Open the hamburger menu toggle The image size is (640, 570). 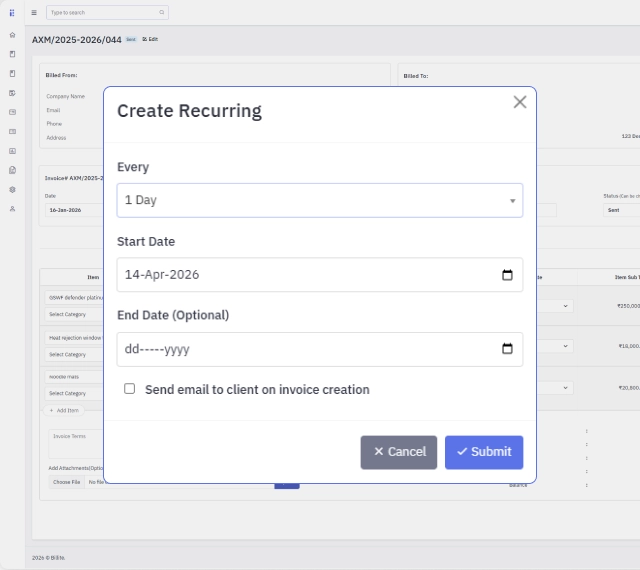34,13
